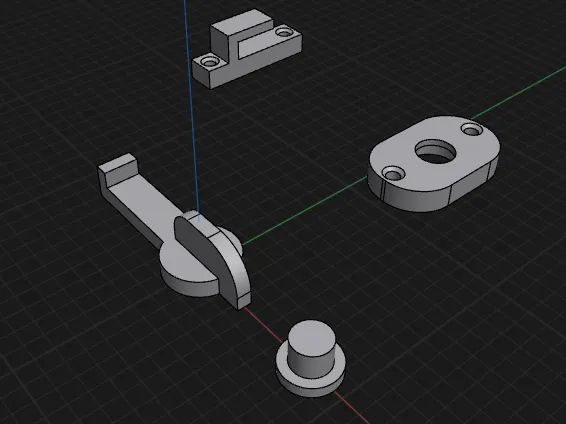Select the rectangular bracket part with two holes
The height and width of the screenshot is (424, 566).
point(247,49)
